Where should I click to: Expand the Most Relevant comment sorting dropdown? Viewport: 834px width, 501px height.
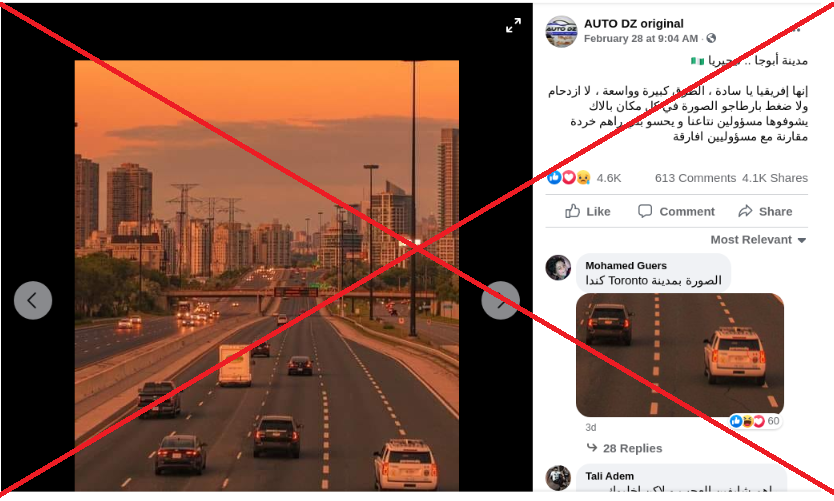click(758, 240)
